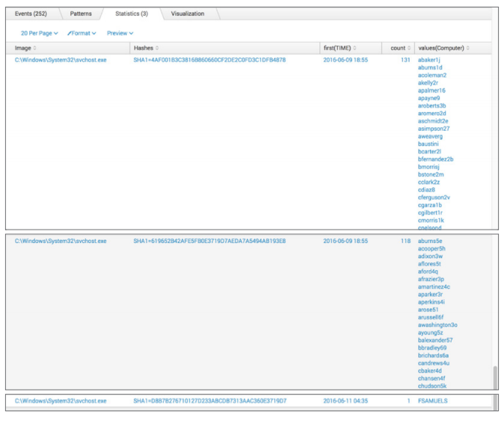
Task: Sort by values(Computer) column icon
Action: tap(468, 49)
